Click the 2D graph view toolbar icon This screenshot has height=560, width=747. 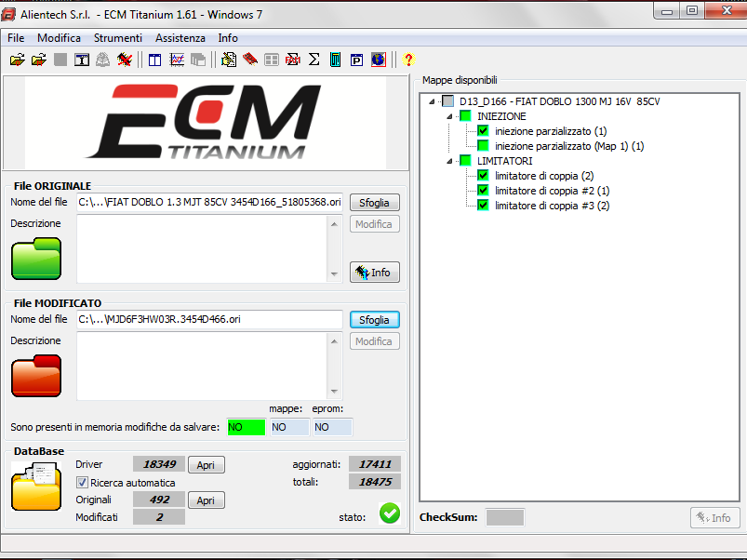click(177, 60)
